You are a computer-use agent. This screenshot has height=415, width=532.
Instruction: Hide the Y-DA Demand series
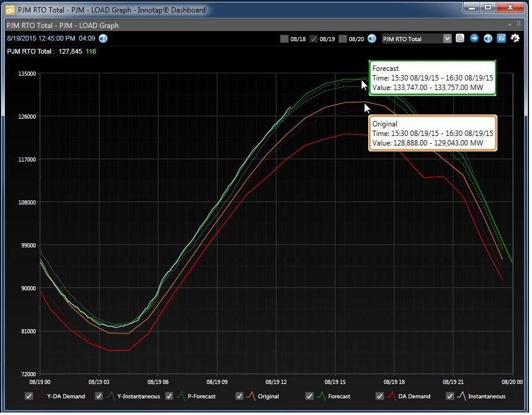click(x=29, y=396)
